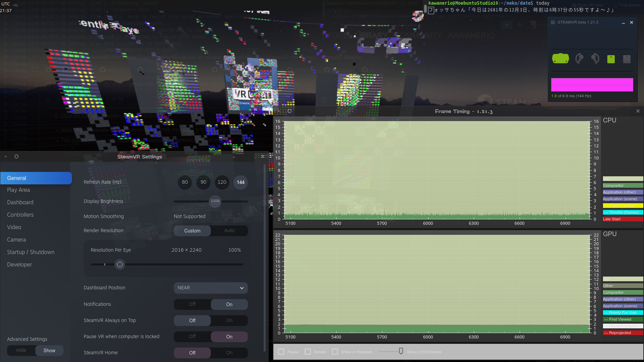Close the Frame Timing window
The width and height of the screenshot is (644, 362).
tap(638, 111)
